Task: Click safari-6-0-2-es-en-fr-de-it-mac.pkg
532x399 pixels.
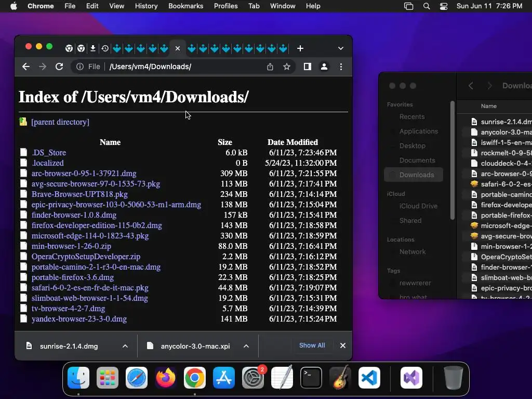Action: (x=90, y=288)
